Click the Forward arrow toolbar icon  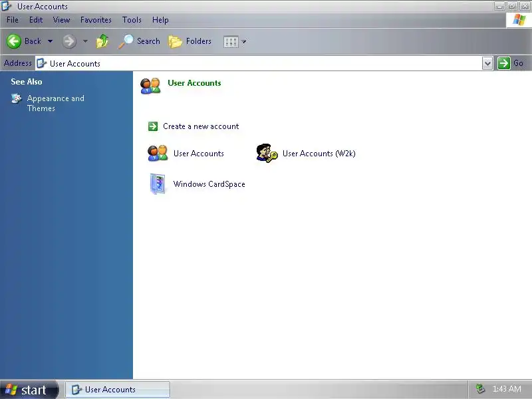tap(69, 41)
